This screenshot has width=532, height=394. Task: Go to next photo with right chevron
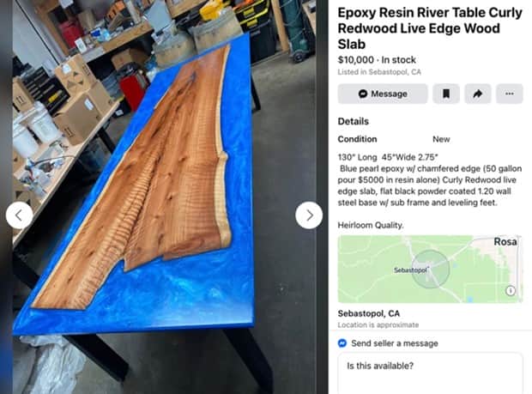[309, 215]
